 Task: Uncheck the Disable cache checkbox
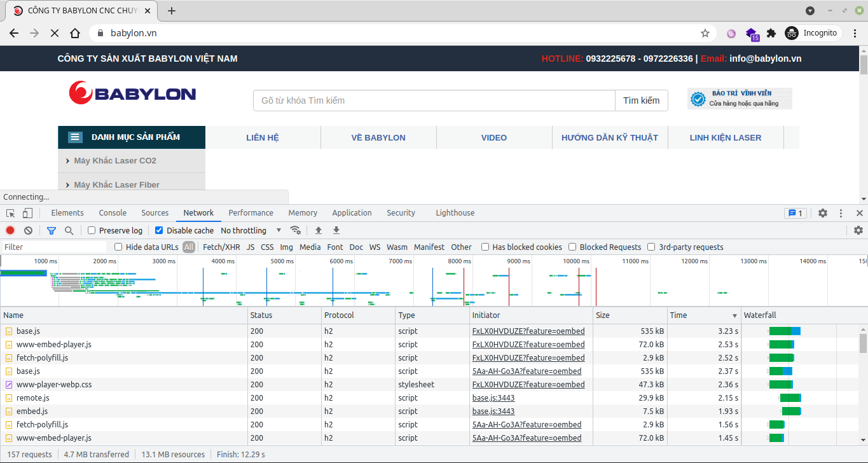point(159,230)
